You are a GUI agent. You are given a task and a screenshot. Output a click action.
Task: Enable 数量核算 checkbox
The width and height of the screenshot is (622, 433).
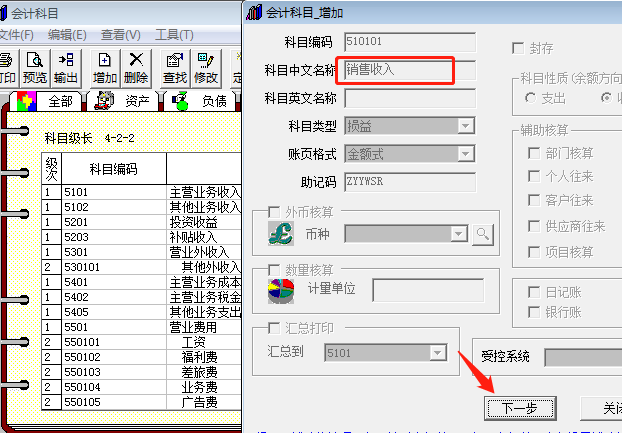[x=274, y=270]
